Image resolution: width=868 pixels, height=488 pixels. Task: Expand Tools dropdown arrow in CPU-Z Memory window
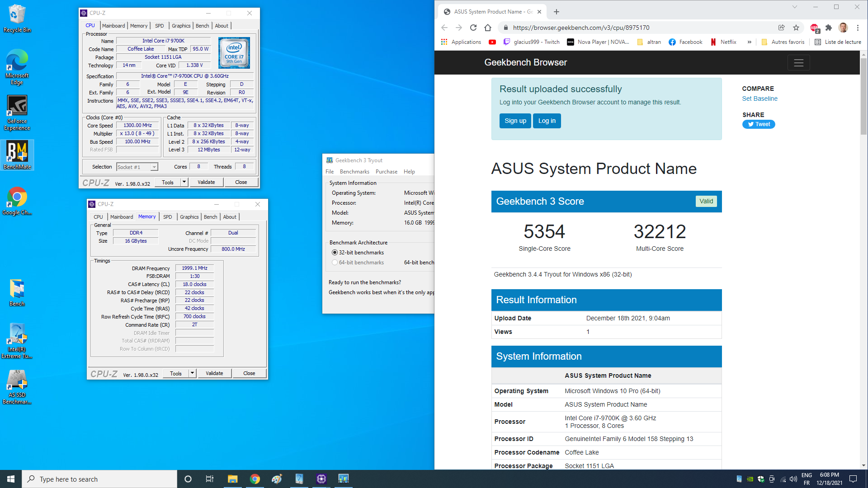coord(192,373)
